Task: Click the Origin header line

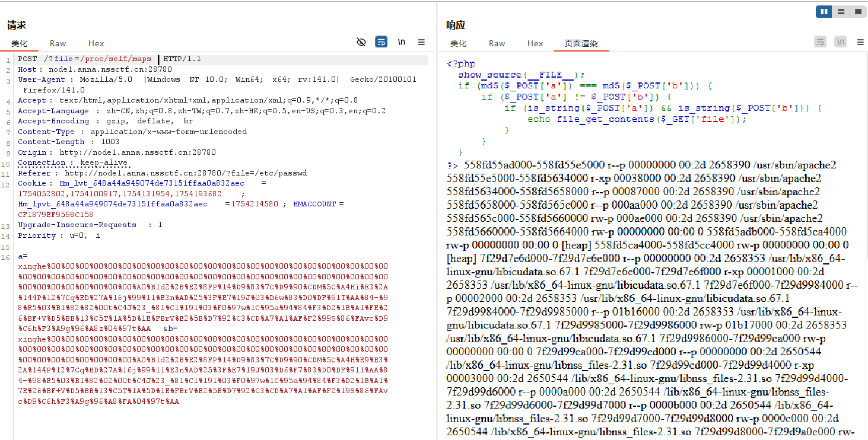Action: tap(116, 152)
